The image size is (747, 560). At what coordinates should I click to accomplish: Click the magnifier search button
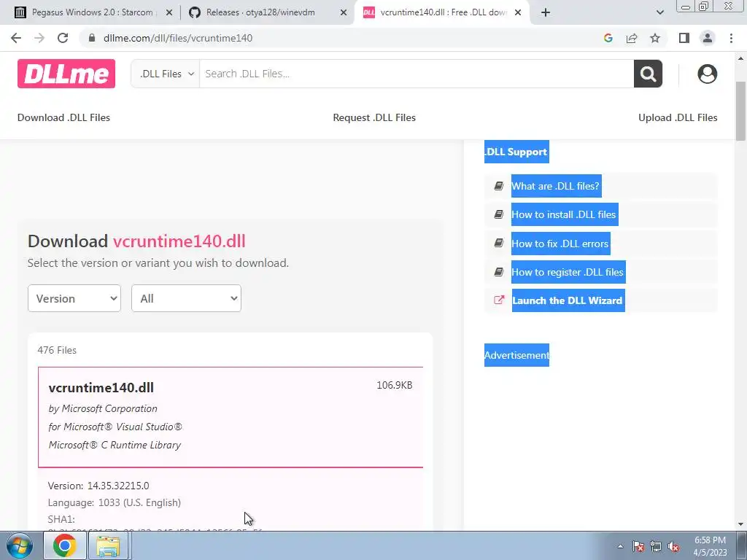[648, 74]
